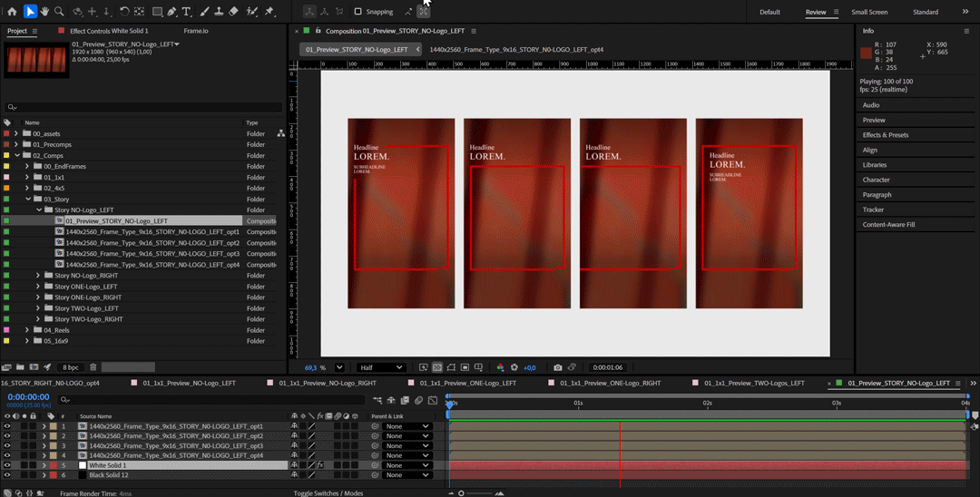The image size is (980, 497).
Task: Click White Solid 1 layer color swatch
Action: tap(54, 465)
